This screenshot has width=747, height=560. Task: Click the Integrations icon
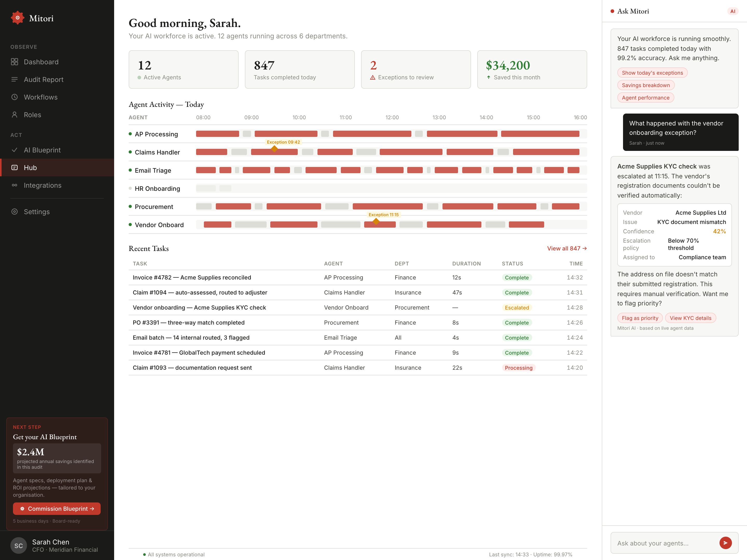click(15, 185)
